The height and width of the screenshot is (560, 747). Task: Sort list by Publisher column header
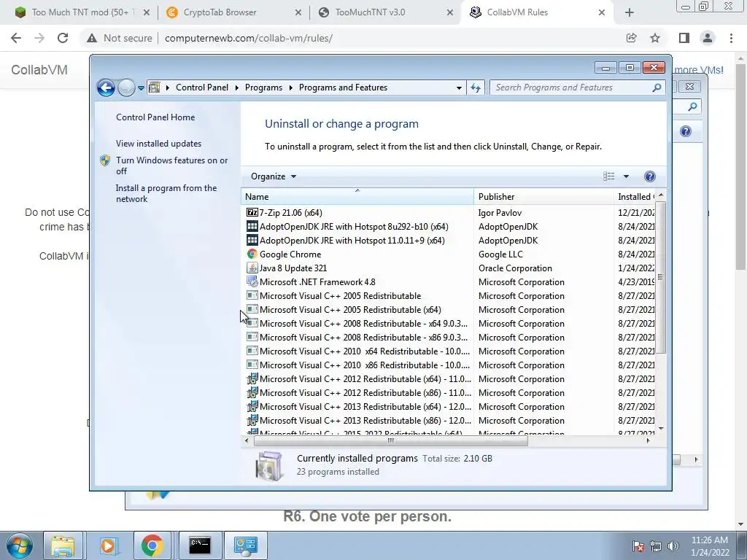tap(543, 197)
